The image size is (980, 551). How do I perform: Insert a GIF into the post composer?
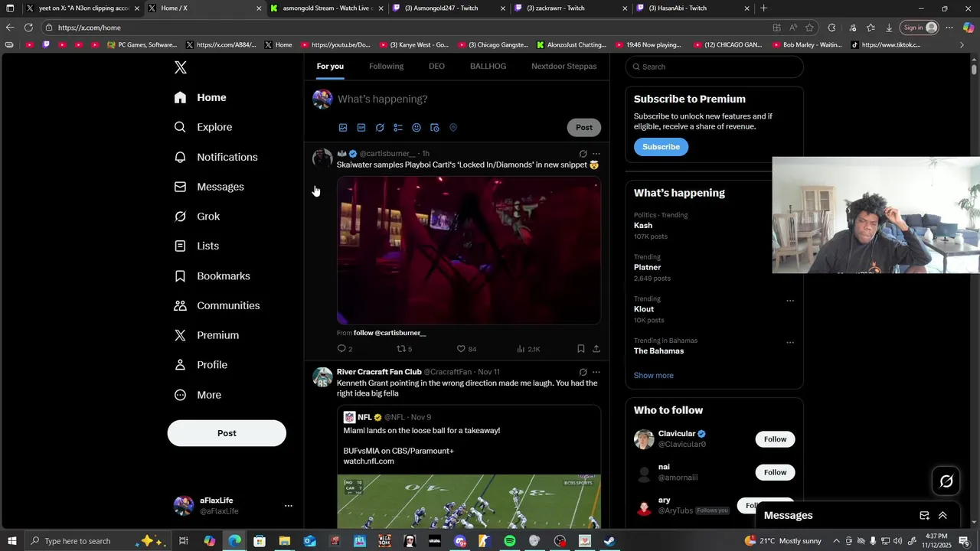click(x=361, y=128)
